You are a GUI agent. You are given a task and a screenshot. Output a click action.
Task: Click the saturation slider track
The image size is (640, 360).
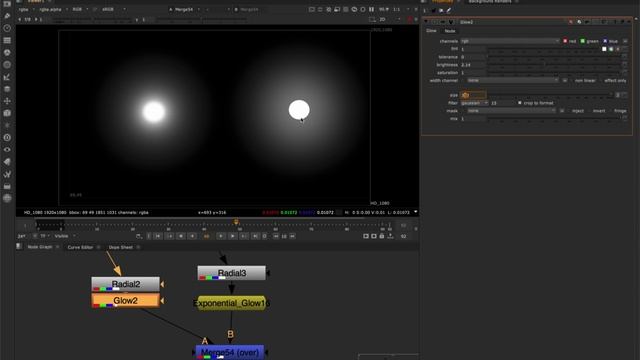pos(553,73)
